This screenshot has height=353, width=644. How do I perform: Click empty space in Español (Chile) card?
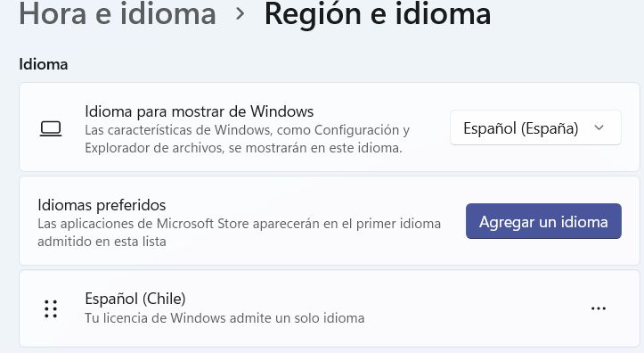click(x=472, y=308)
